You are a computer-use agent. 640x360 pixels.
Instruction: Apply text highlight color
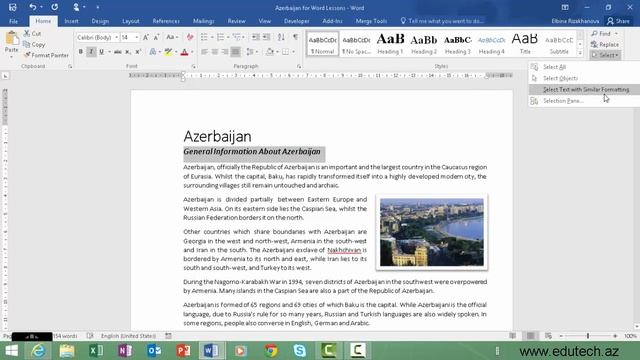click(168, 52)
